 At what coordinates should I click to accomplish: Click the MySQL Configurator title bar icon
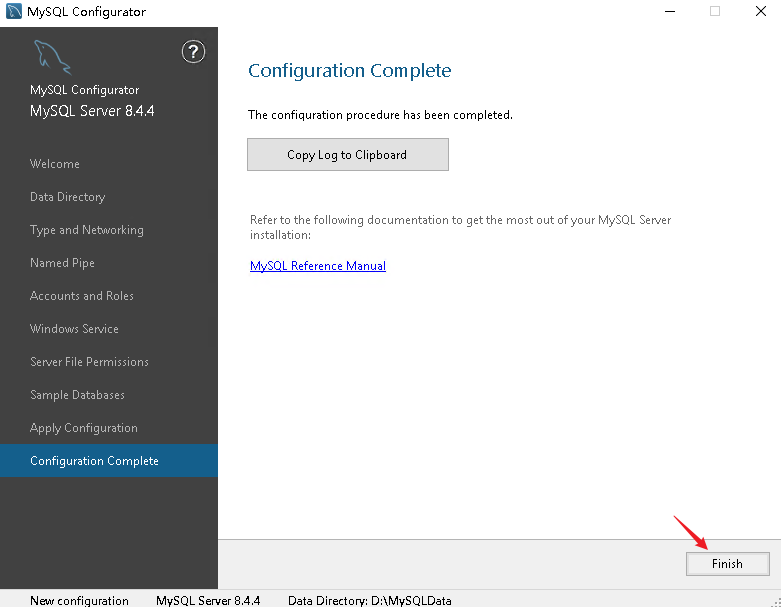13,11
